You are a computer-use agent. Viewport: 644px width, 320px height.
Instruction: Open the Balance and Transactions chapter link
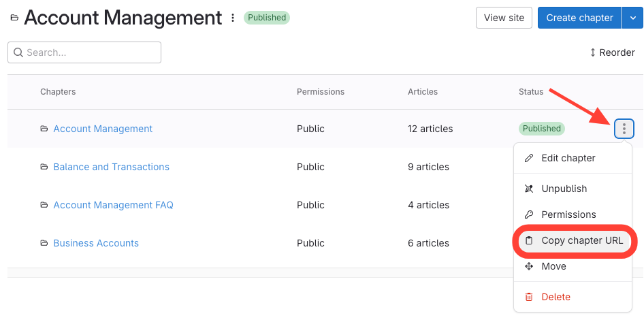111,167
